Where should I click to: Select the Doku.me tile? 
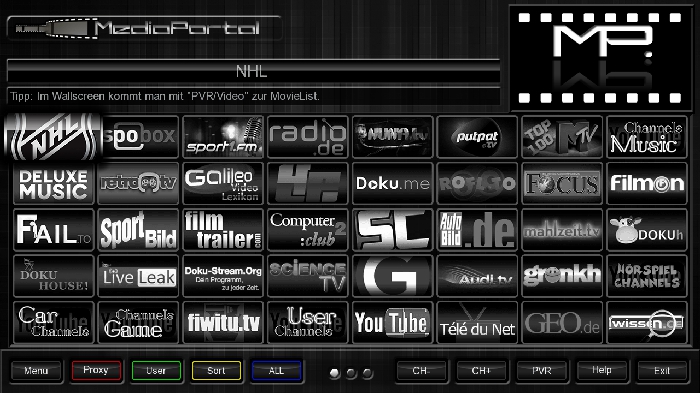[x=392, y=183]
